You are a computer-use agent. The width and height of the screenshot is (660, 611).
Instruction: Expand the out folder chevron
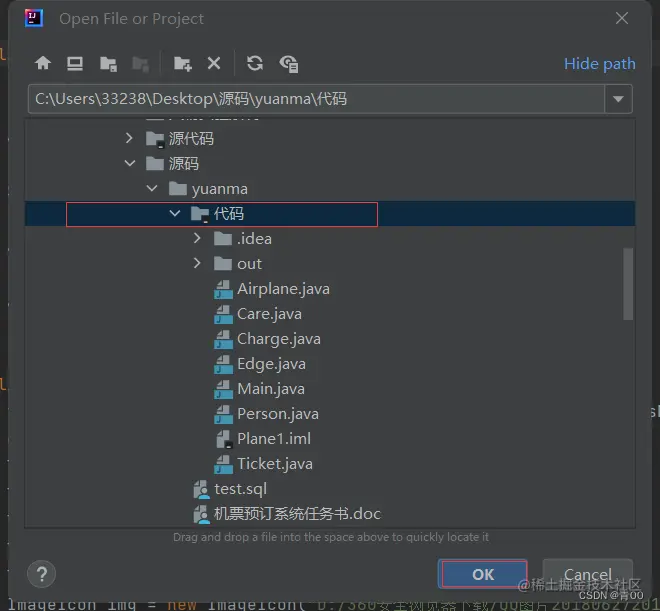click(197, 263)
